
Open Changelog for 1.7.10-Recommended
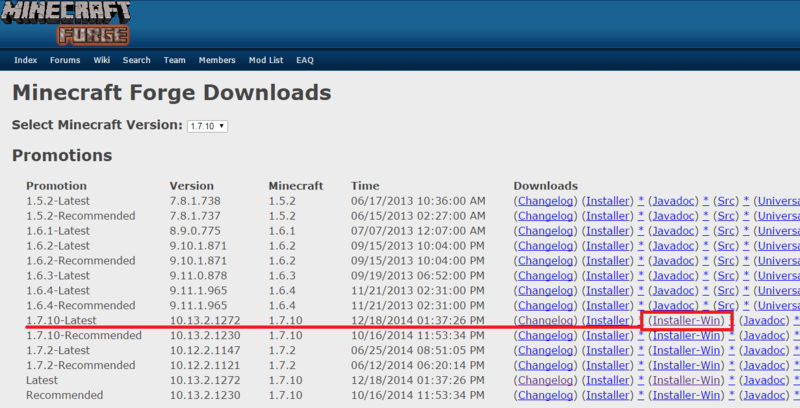[x=545, y=336]
